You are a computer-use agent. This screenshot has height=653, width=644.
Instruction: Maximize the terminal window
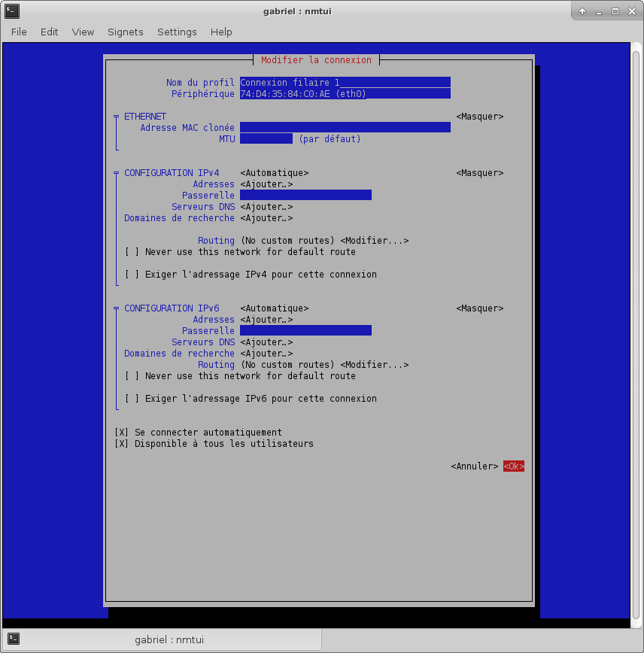(x=615, y=11)
